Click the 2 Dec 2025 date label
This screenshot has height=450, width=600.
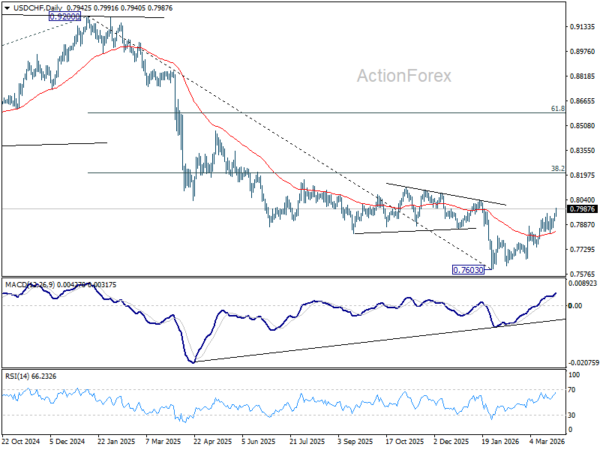pos(452,442)
